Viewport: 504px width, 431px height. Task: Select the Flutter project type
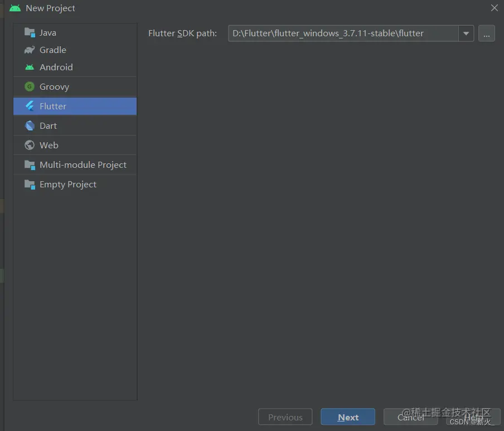[x=75, y=106]
